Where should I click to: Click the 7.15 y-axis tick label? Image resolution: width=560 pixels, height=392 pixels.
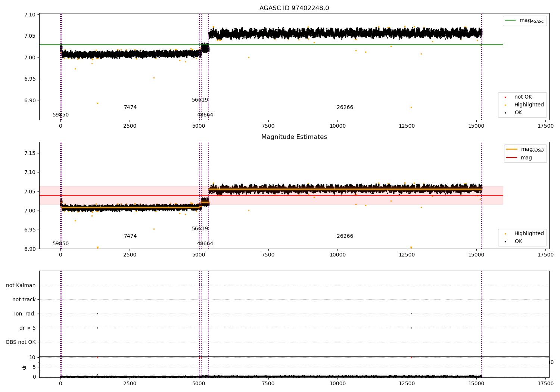pos(29,153)
